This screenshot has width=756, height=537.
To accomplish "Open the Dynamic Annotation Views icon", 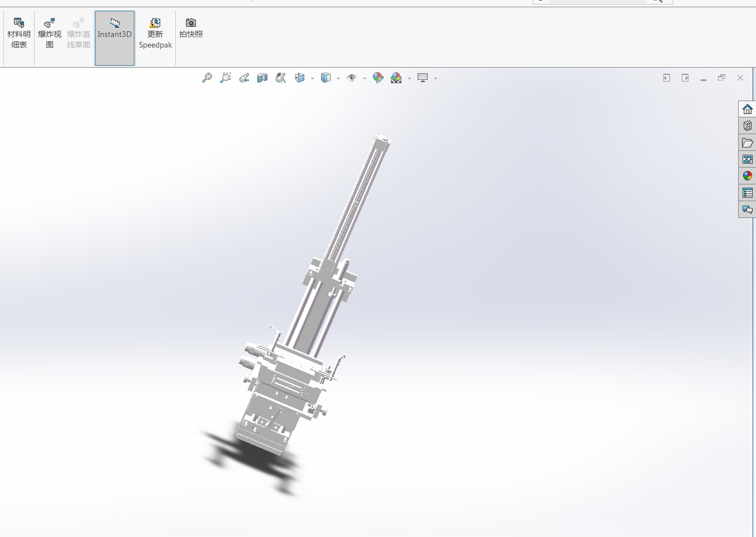I will click(281, 78).
